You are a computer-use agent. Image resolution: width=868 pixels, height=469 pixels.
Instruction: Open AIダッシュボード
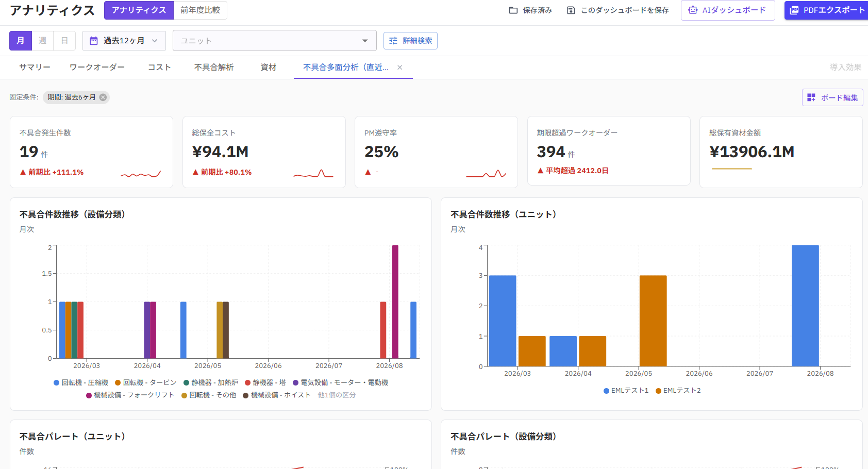click(728, 10)
